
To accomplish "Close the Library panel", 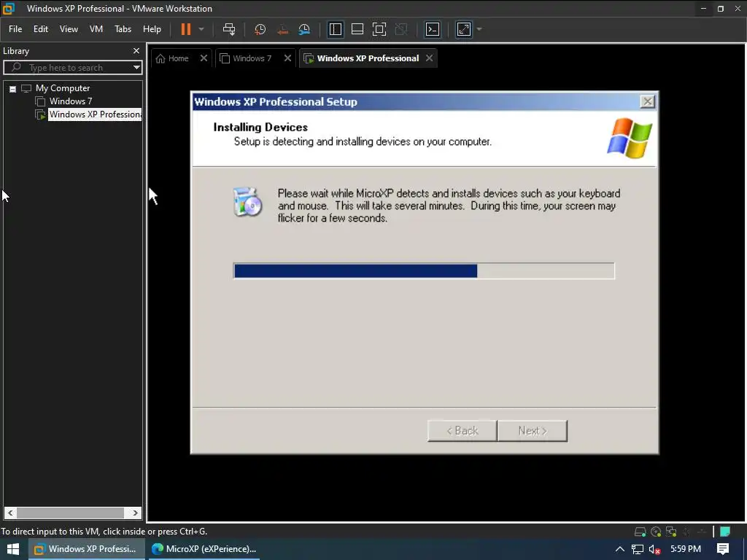I will (x=136, y=50).
